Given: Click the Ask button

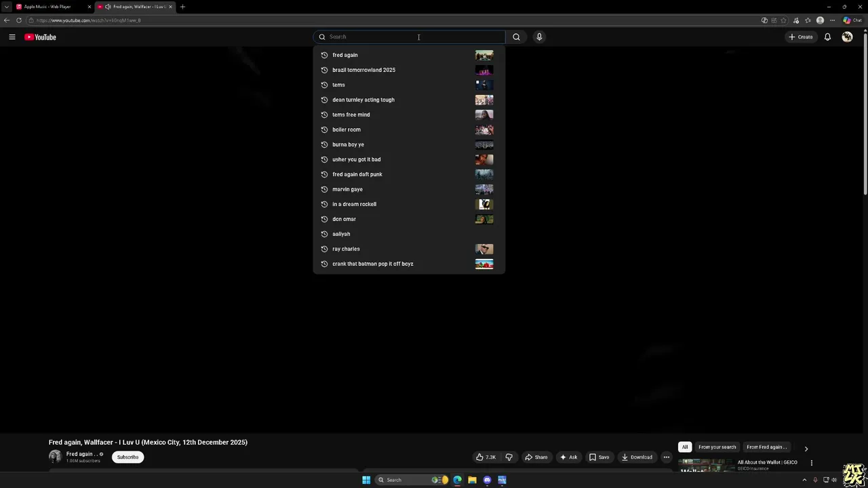Looking at the screenshot, I should click(x=568, y=457).
